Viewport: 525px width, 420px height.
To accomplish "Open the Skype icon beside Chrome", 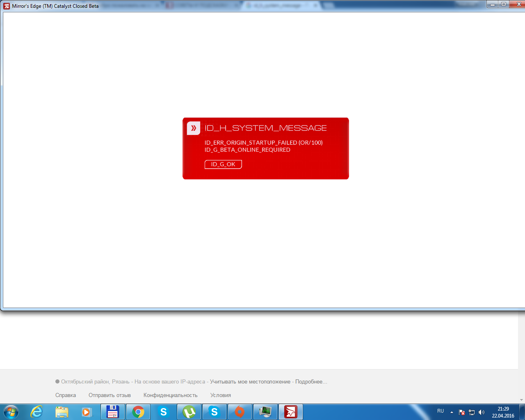I will coord(164,411).
